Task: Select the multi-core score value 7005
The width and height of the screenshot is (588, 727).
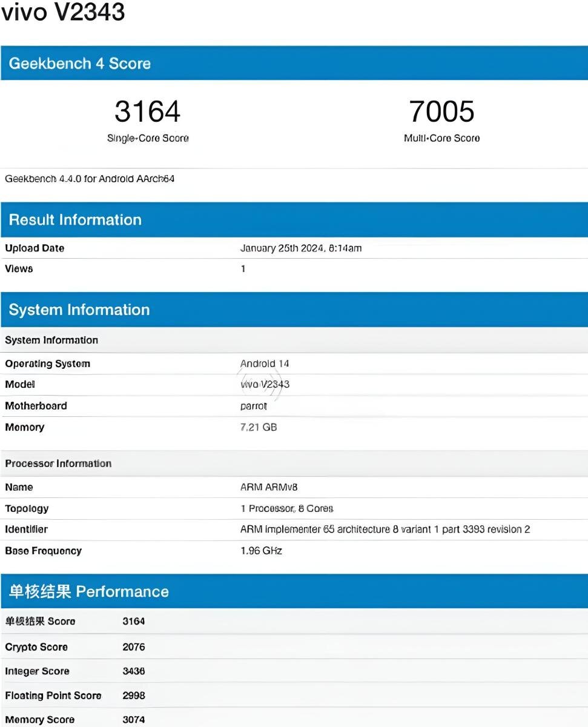Action: pos(442,111)
